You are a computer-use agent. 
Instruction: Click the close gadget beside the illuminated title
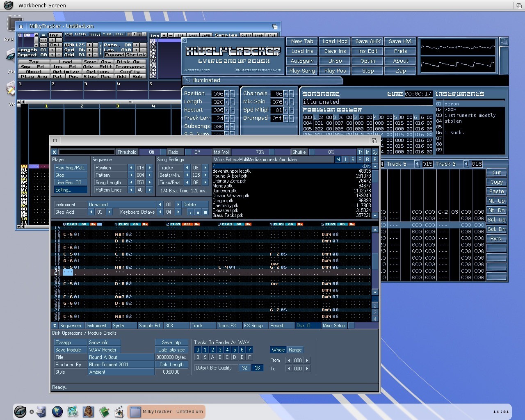coord(187,80)
